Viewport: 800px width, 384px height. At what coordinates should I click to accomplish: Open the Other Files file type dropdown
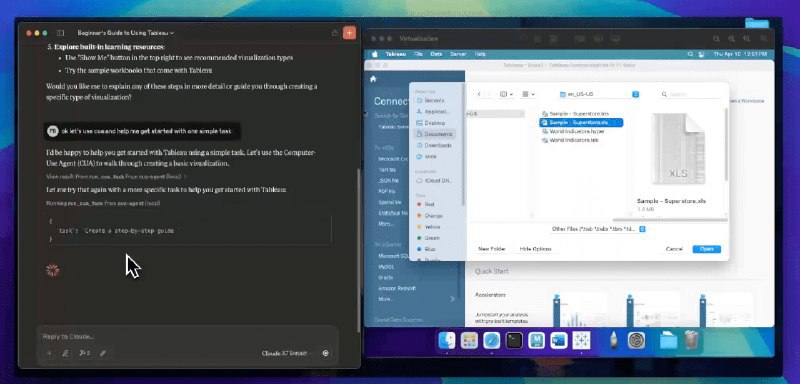point(598,229)
